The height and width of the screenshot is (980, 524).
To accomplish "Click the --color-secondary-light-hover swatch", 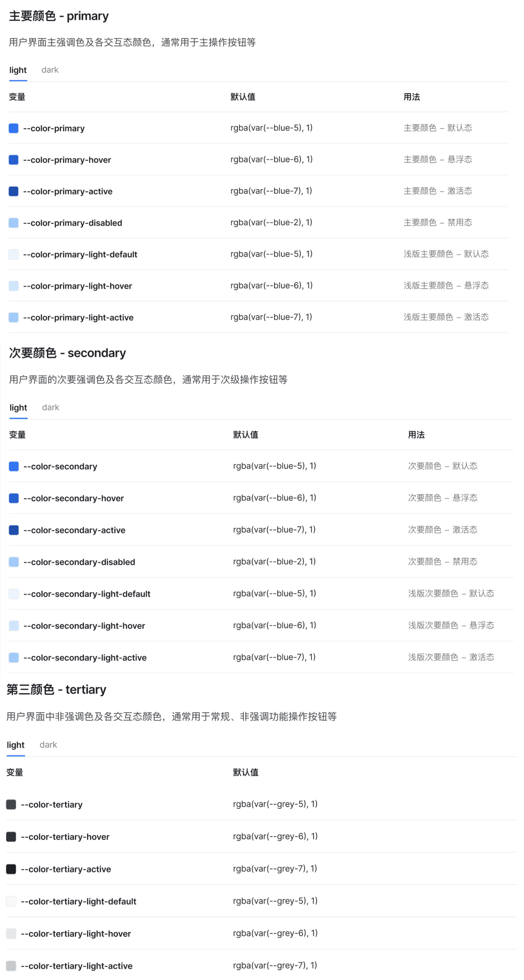I will (x=14, y=626).
